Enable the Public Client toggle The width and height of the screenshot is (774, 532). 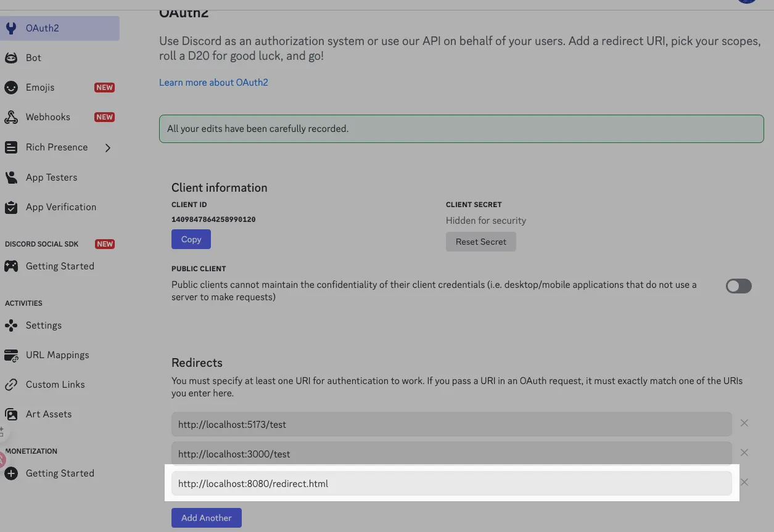738,286
